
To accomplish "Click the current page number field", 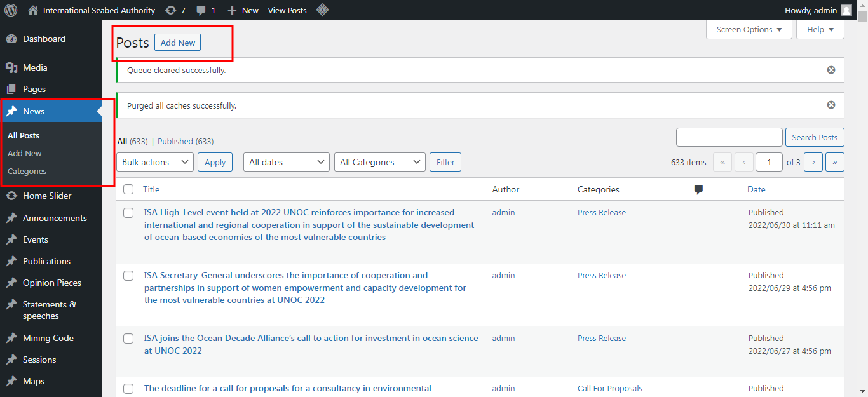I will pos(770,162).
